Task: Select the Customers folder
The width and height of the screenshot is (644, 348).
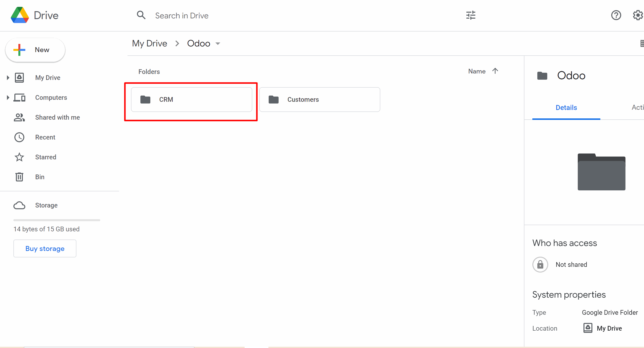Action: (x=320, y=99)
